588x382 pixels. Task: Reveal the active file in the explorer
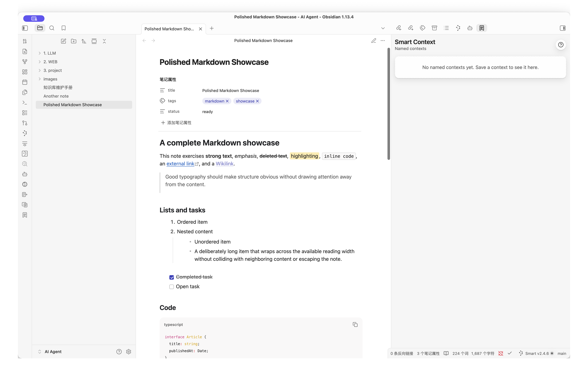[x=94, y=41]
